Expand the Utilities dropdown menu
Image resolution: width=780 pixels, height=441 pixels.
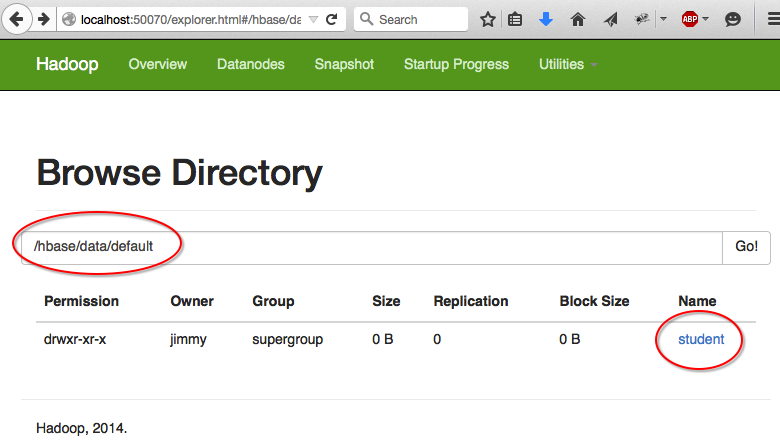coord(568,64)
